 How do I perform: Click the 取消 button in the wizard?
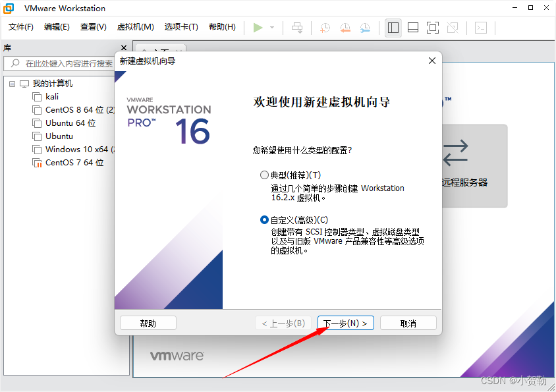[x=408, y=323]
